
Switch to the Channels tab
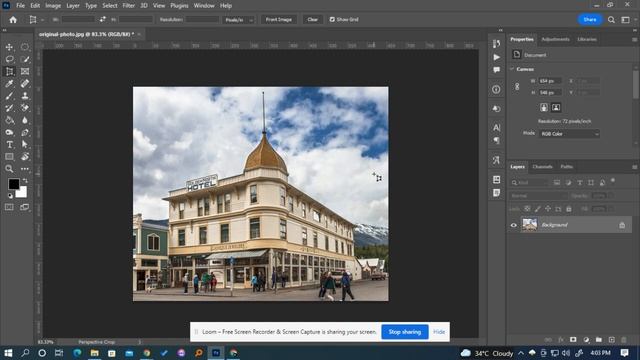tap(542, 167)
